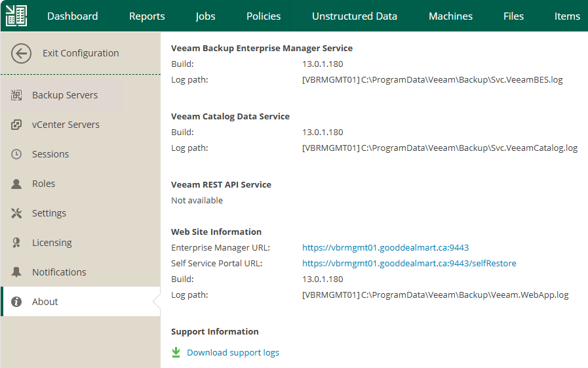Open the Enterprise Manager URL link

[x=385, y=248]
